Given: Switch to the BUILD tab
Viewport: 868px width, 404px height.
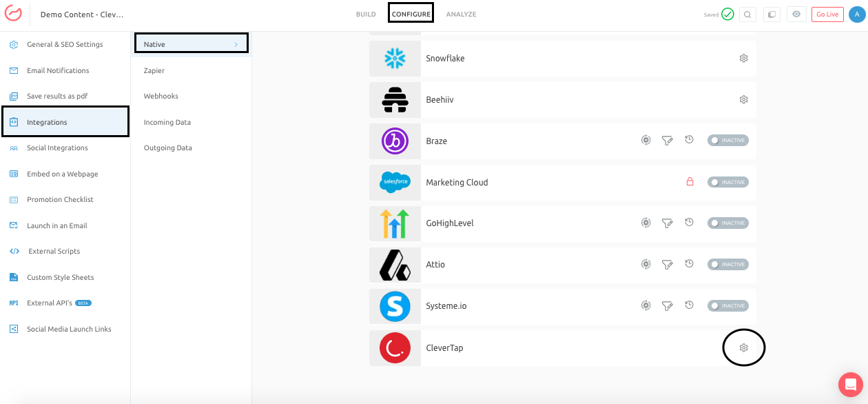Looking at the screenshot, I should click(x=366, y=14).
